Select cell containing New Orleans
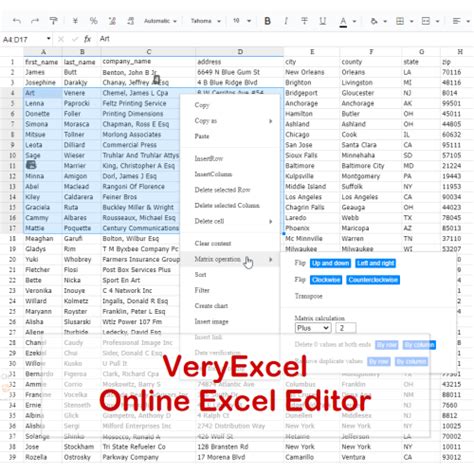Viewport: 474px width, 474px height. pyautogui.click(x=312, y=72)
